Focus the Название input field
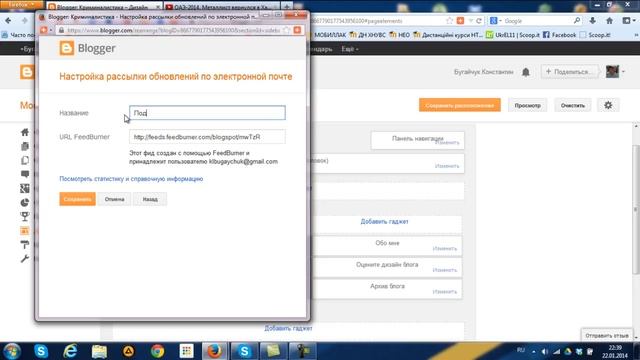 [x=207, y=113]
